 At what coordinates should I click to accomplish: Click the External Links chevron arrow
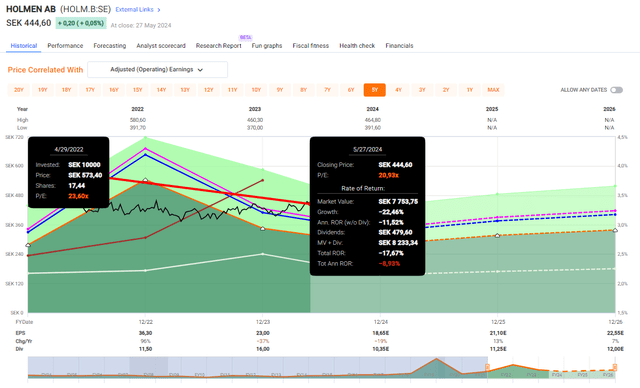click(x=159, y=10)
